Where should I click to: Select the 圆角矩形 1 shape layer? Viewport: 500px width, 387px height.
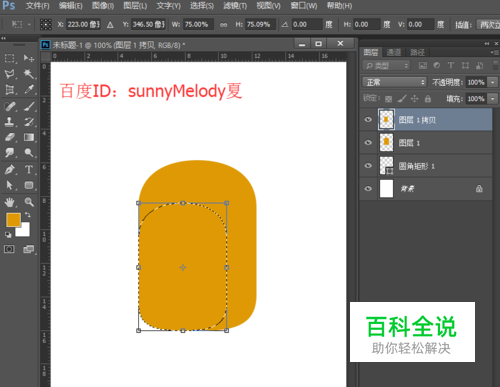coord(426,166)
